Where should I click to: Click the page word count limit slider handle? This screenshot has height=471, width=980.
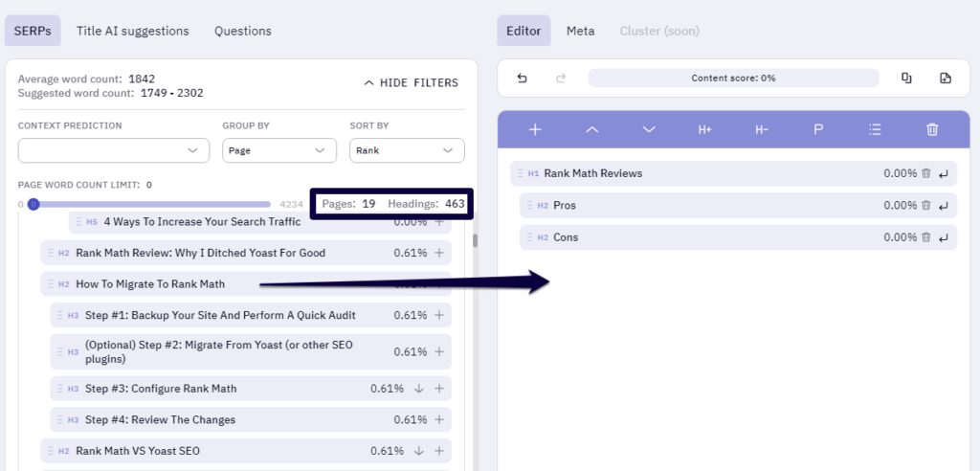click(33, 204)
